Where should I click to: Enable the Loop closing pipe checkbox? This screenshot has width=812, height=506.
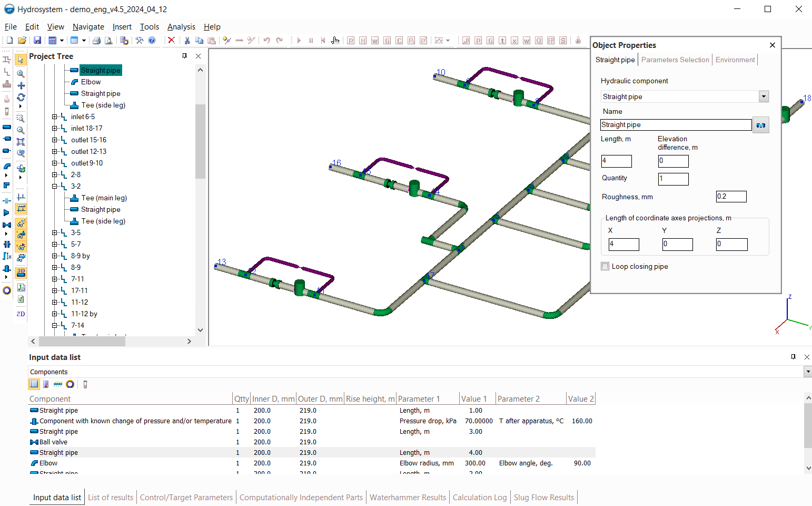[x=605, y=267]
